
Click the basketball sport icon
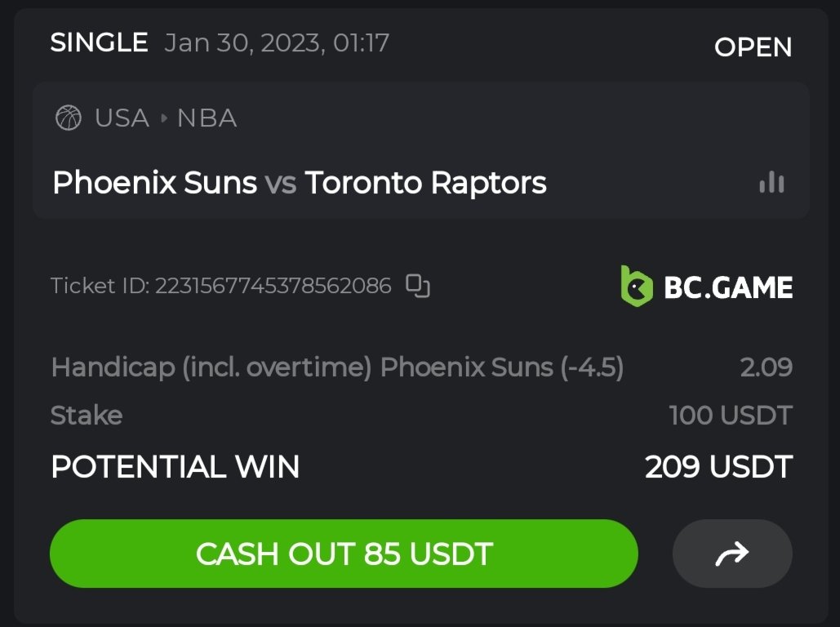(x=68, y=118)
